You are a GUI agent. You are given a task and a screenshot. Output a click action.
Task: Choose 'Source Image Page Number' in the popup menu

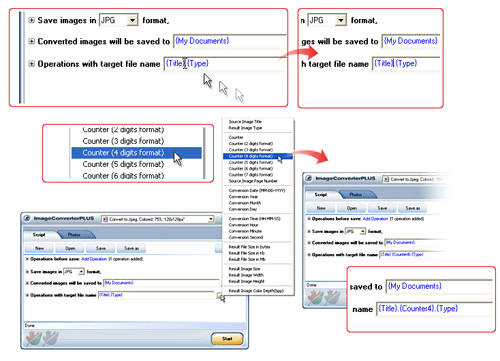pos(253,181)
